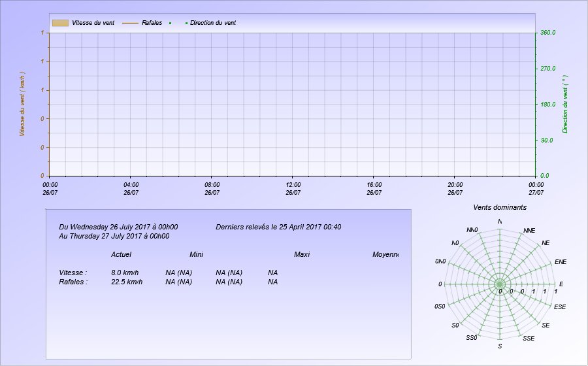Click the '360.0' right axis value
Image resolution: width=588 pixels, height=366 pixels.
point(547,33)
